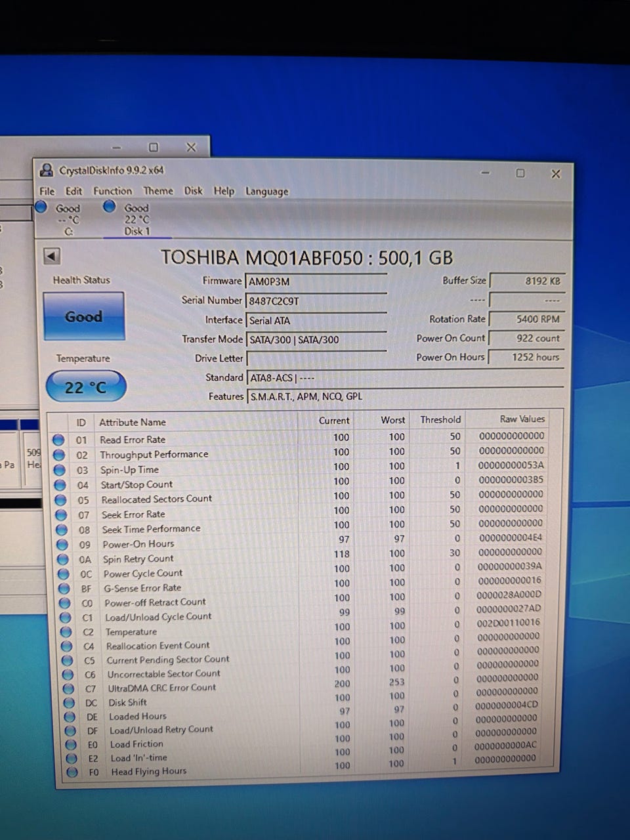
Task: Click status icon for Power Cycle Count
Action: point(64,574)
